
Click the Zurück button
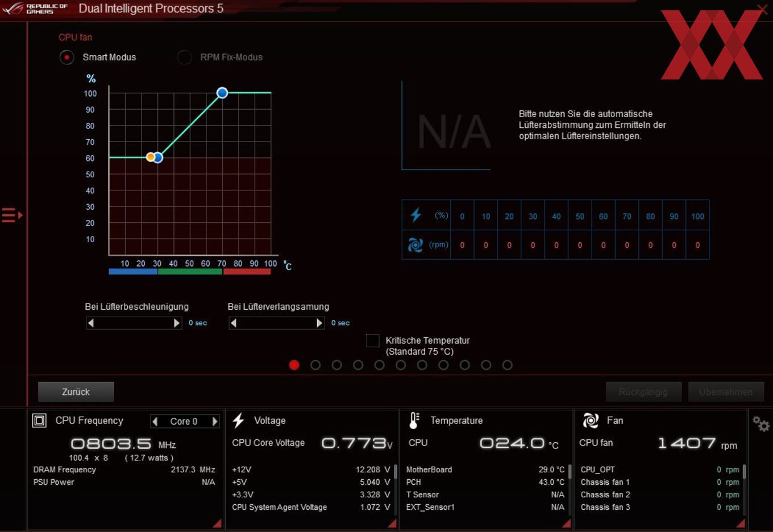point(76,392)
